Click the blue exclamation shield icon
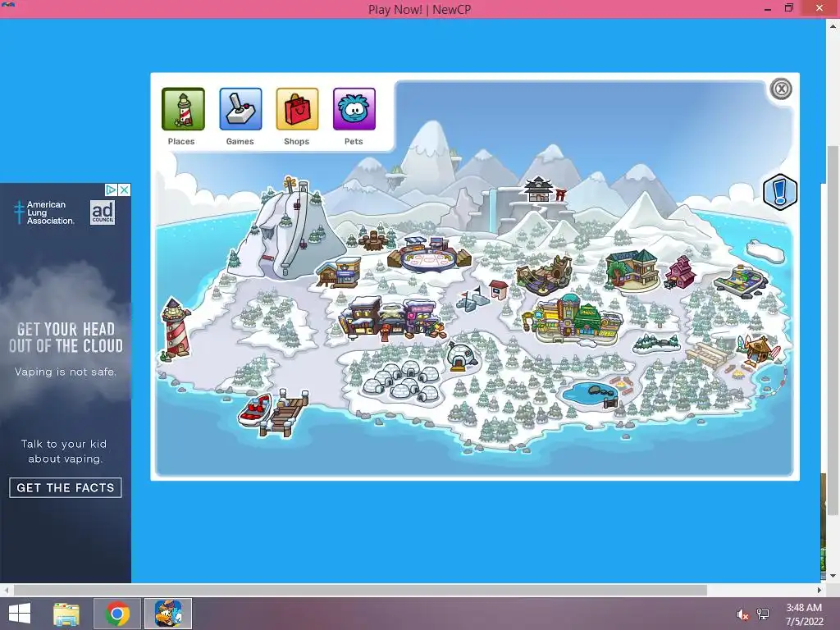 point(780,192)
